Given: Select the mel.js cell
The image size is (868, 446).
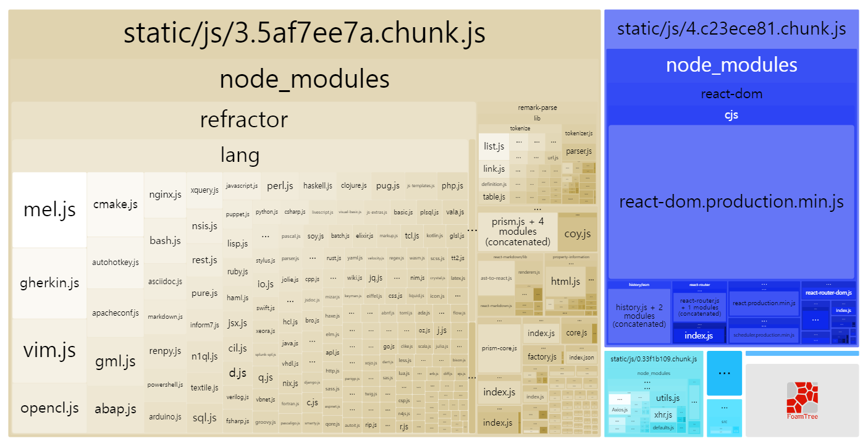Looking at the screenshot, I should pyautogui.click(x=49, y=210).
